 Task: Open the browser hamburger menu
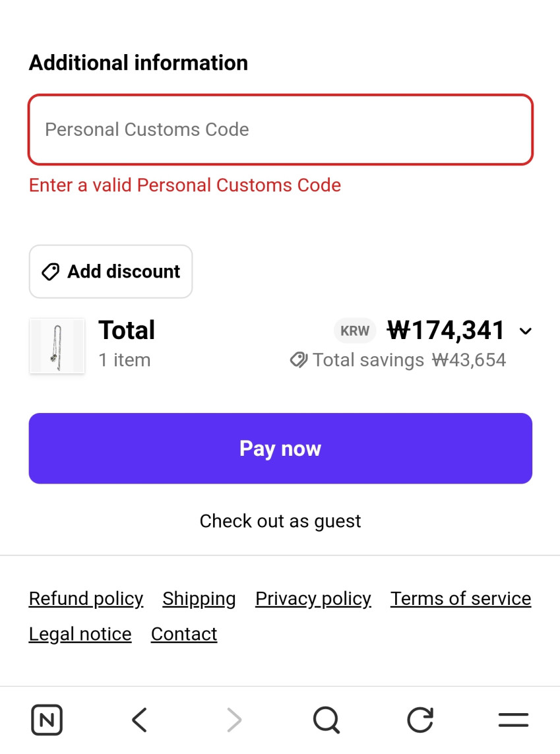tap(513, 720)
